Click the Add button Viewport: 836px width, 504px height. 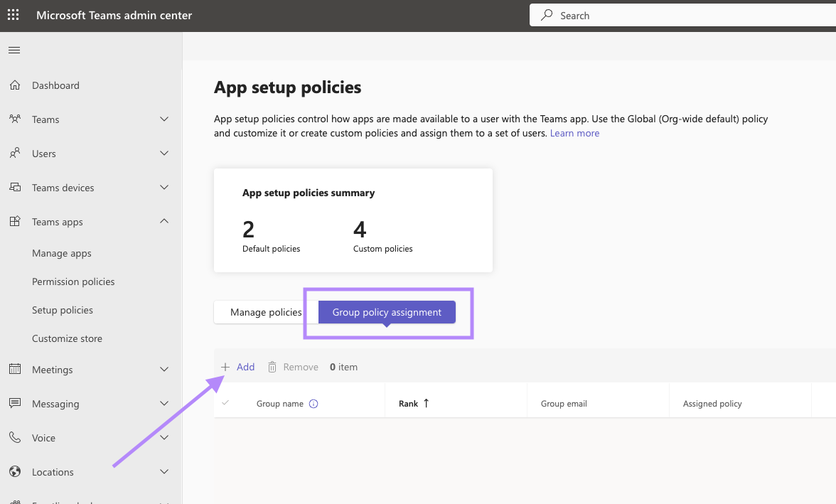pos(237,367)
